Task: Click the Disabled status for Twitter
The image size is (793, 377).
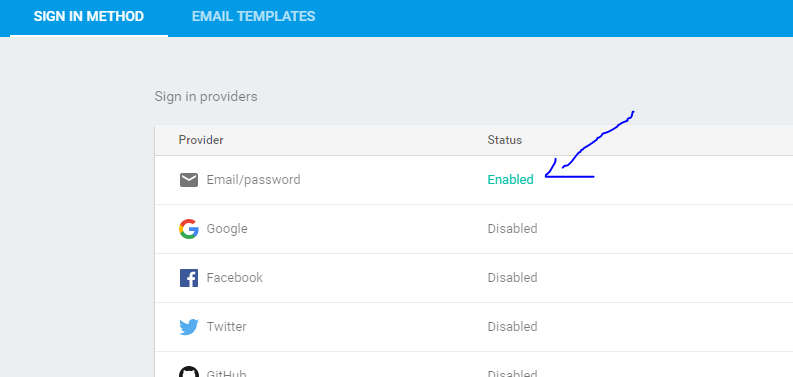Action: pos(512,327)
